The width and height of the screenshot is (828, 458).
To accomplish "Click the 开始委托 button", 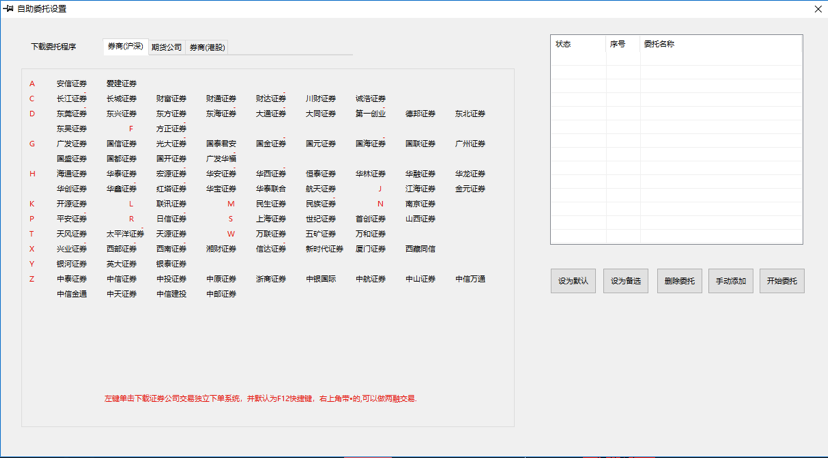I will pyautogui.click(x=782, y=281).
